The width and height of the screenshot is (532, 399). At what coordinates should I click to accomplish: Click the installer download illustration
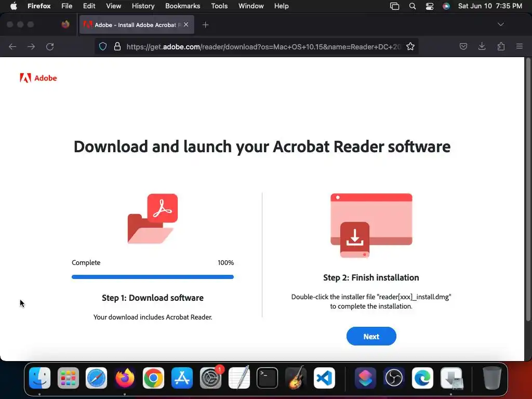pyautogui.click(x=371, y=225)
